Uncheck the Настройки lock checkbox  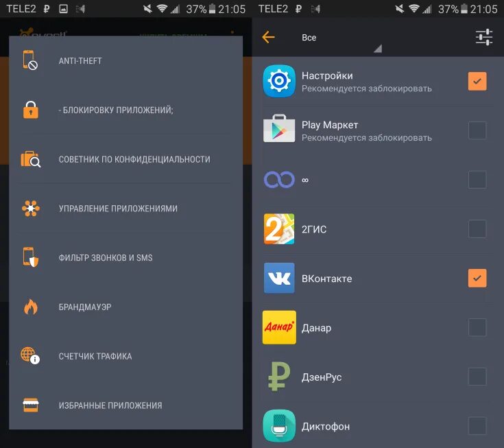(x=477, y=81)
